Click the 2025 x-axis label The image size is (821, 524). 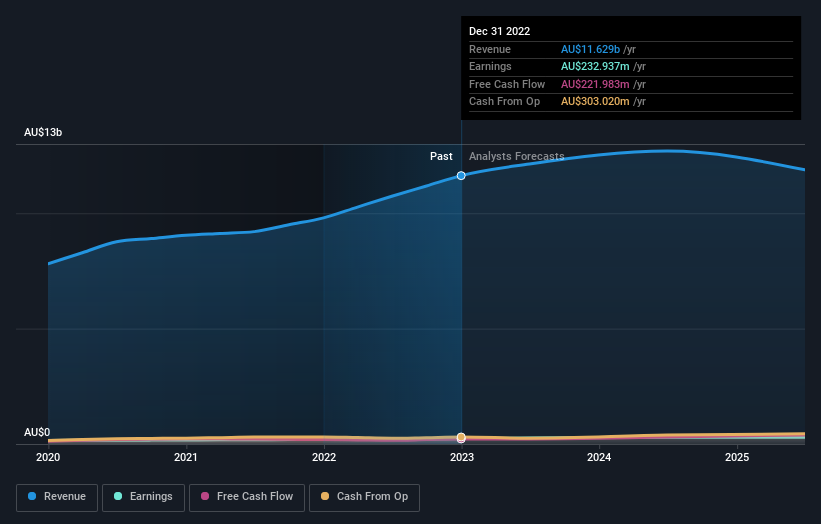click(737, 457)
